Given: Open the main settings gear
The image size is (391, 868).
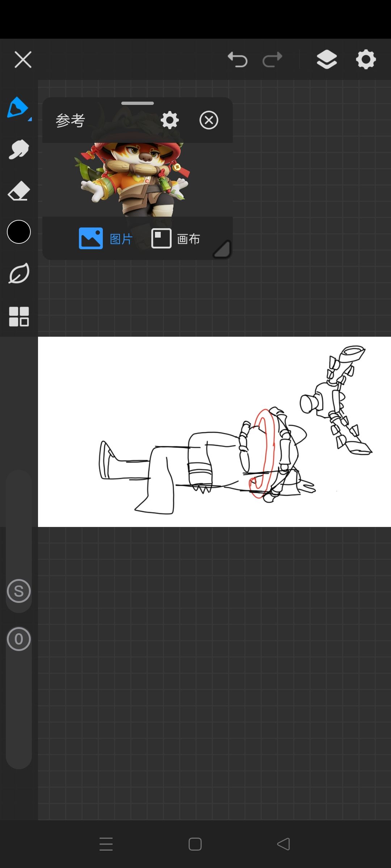Looking at the screenshot, I should pyautogui.click(x=366, y=60).
